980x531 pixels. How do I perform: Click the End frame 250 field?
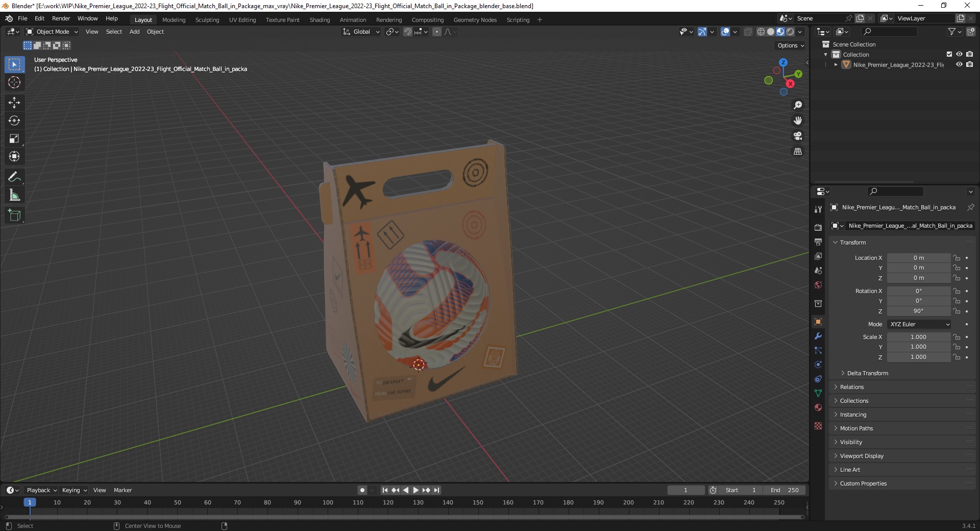[785, 490]
